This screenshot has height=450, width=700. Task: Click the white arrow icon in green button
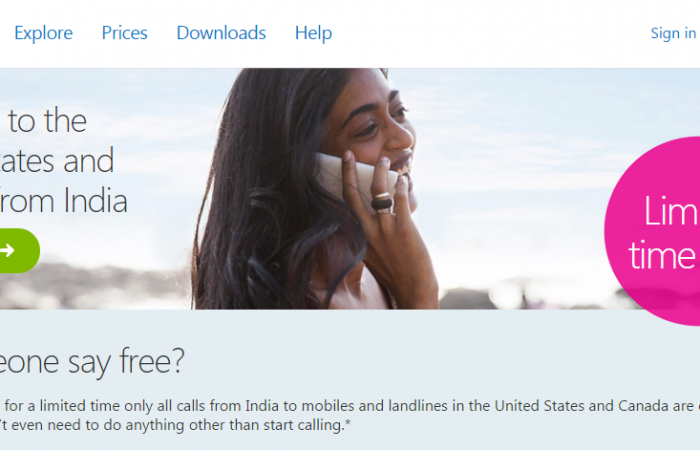[x=7, y=250]
